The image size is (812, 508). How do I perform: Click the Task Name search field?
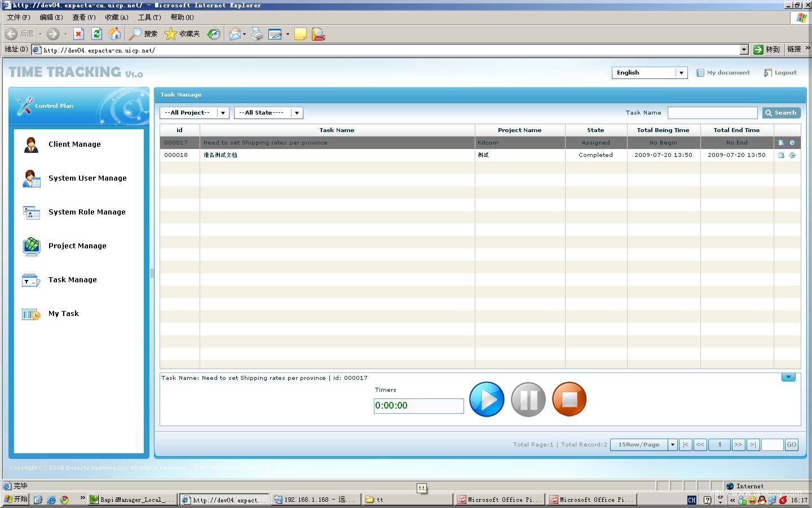[712, 113]
